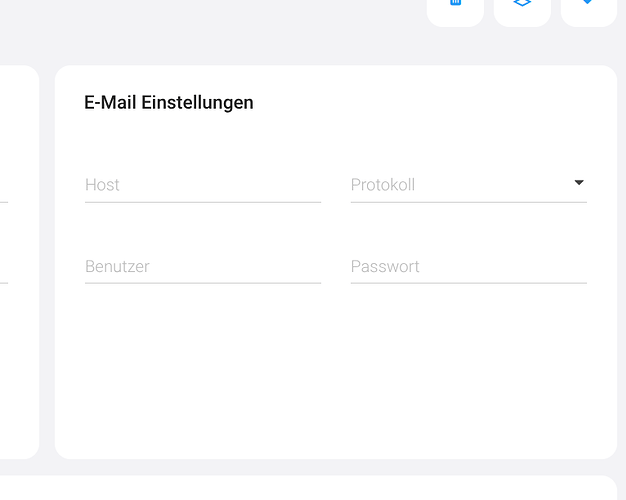This screenshot has height=500, width=626.
Task: Click the E-Mail Einstellungen heading
Action: [168, 103]
